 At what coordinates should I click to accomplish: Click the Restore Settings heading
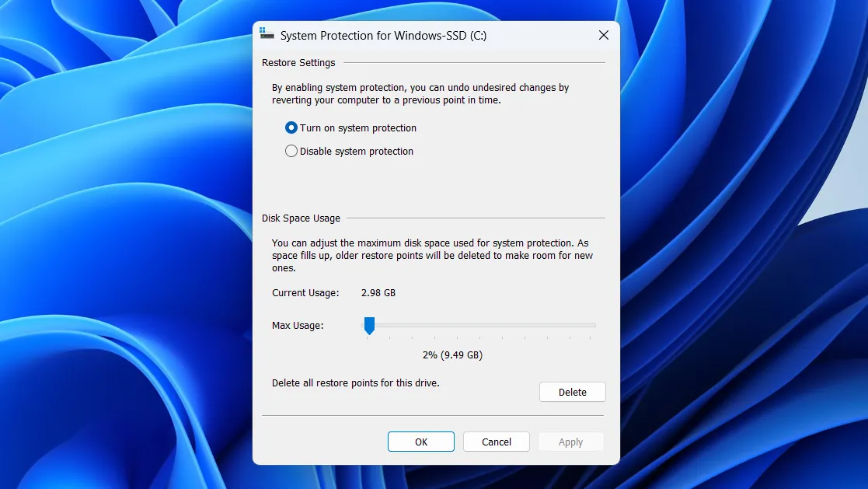pos(298,62)
